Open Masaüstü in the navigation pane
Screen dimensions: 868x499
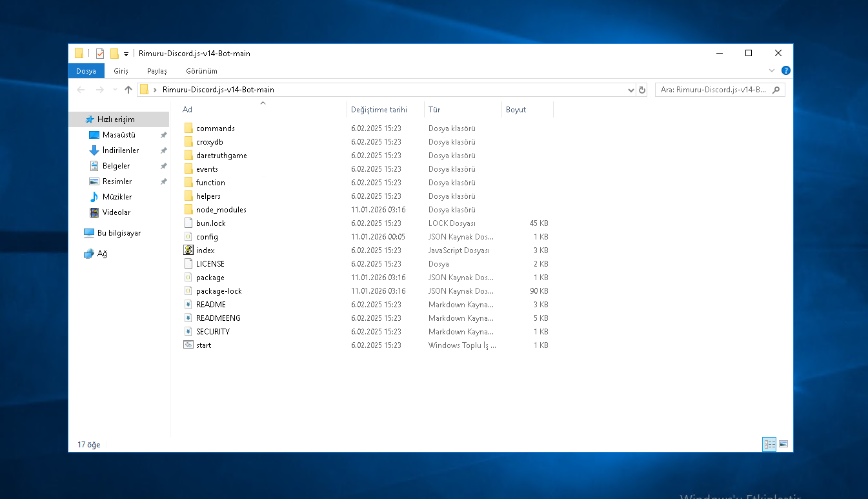click(119, 135)
